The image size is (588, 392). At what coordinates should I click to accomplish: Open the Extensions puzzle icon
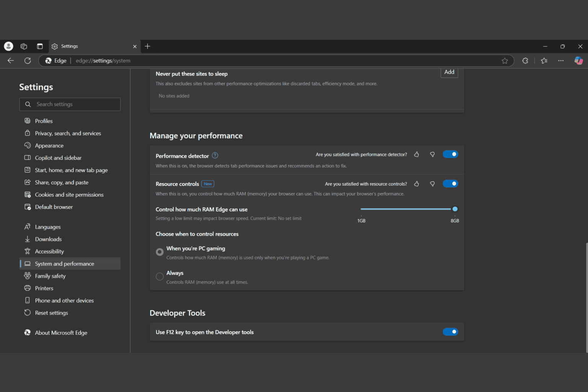click(525, 60)
